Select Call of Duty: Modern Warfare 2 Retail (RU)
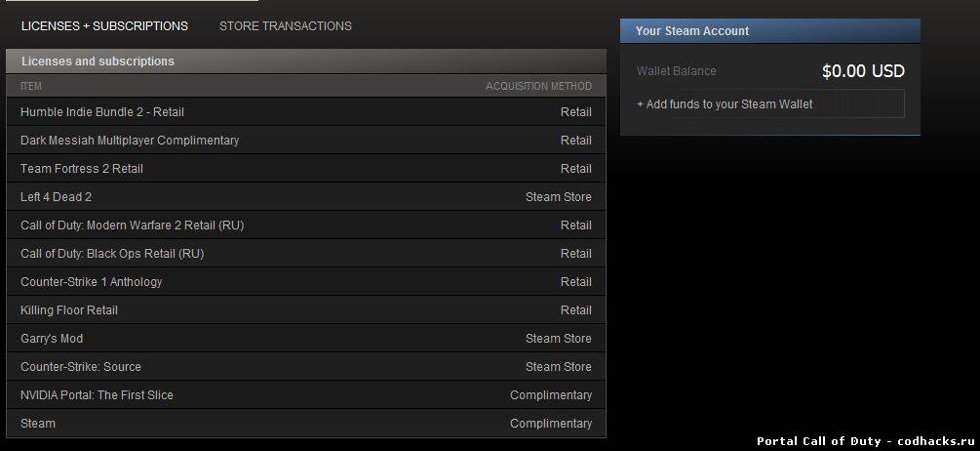The height and width of the screenshot is (451, 980). (x=305, y=225)
